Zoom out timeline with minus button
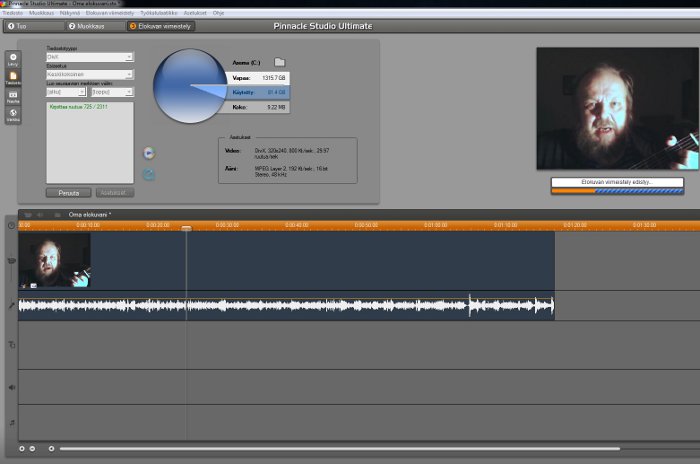This screenshot has height=464, width=700. pyautogui.click(x=32, y=448)
